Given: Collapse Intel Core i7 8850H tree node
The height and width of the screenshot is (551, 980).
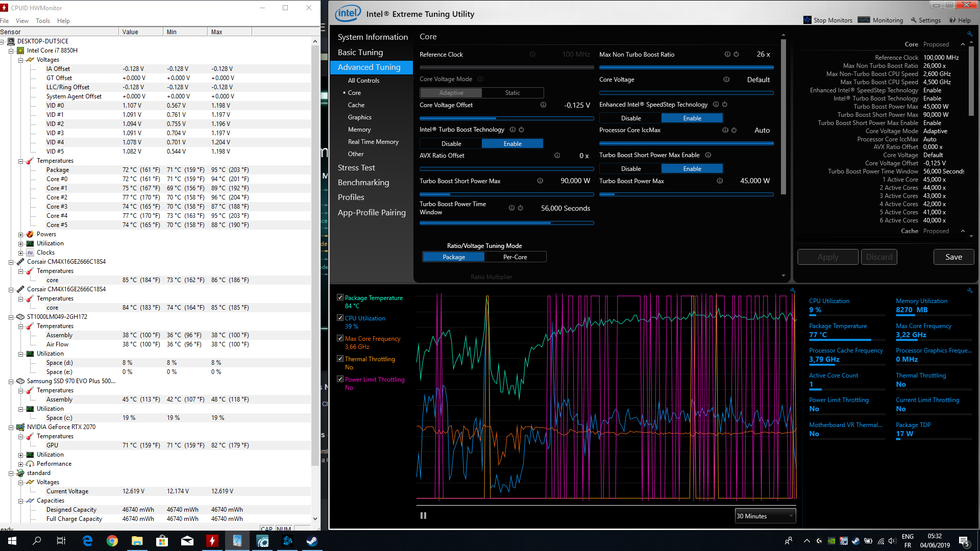Looking at the screenshot, I should coord(11,51).
